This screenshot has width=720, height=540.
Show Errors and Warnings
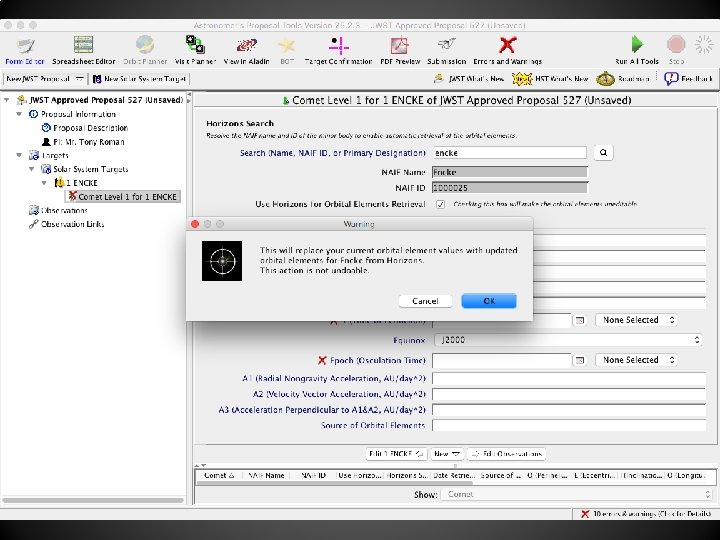pos(507,51)
